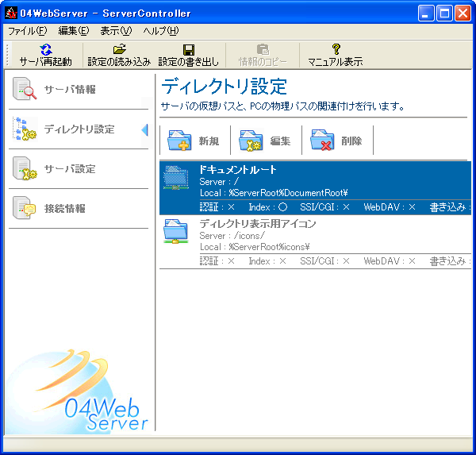Select the ディレクトリ表示用アイコン folder icon

[x=176, y=231]
